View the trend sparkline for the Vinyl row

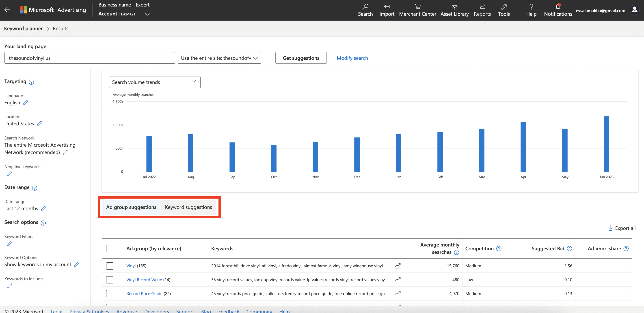[398, 266]
